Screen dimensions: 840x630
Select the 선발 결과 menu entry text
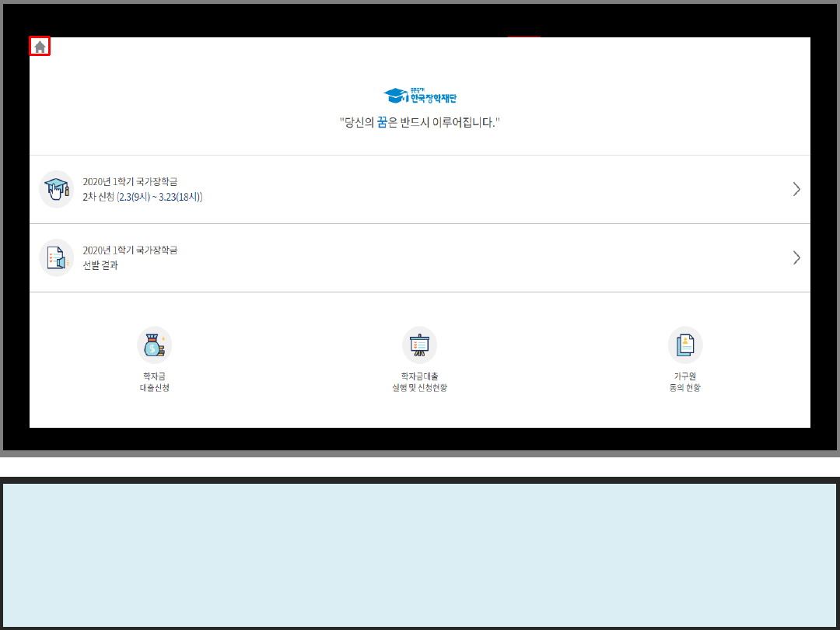(x=100, y=265)
